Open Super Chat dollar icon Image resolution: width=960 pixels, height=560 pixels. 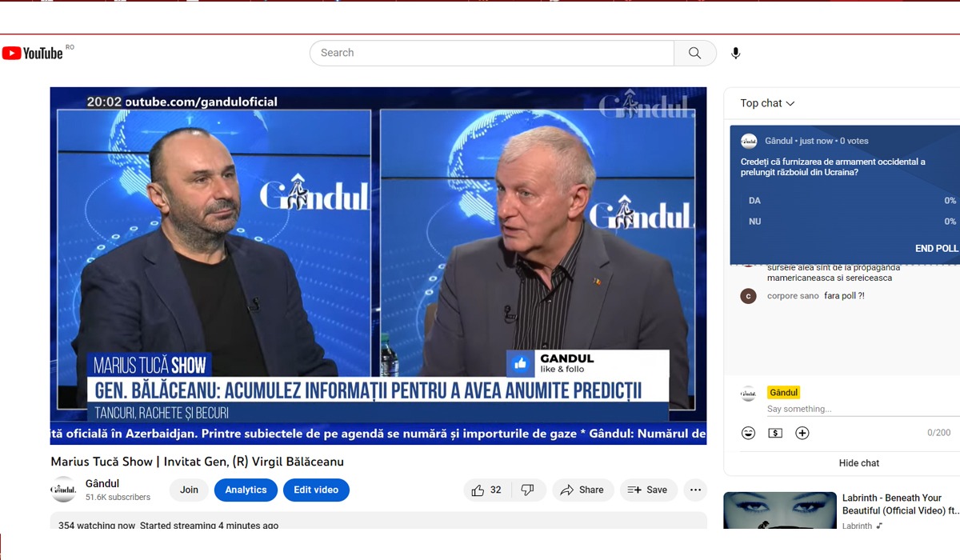tap(775, 433)
